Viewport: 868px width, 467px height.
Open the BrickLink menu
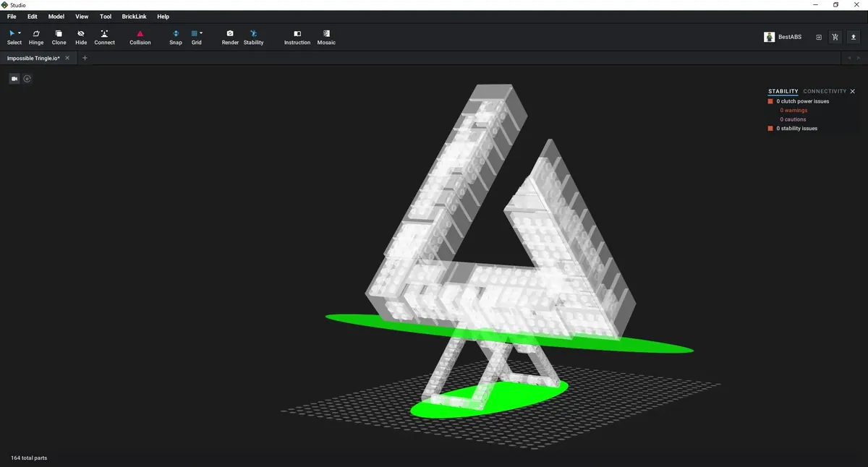(134, 17)
